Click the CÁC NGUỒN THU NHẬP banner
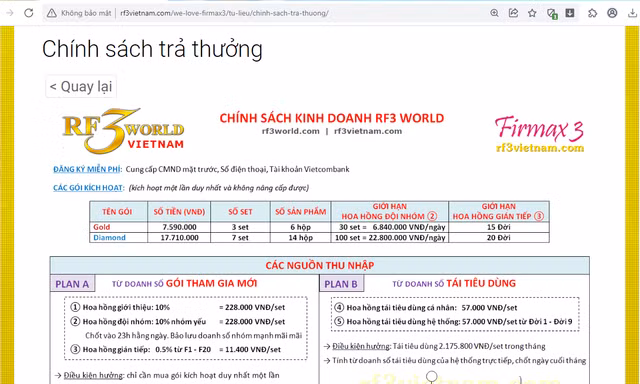The height and width of the screenshot is (384, 640). (320, 266)
